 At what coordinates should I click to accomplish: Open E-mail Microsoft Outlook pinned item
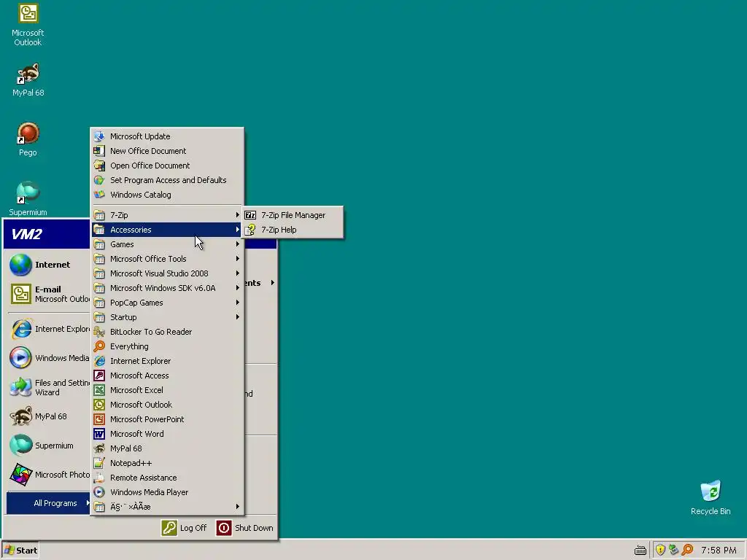coord(49,294)
